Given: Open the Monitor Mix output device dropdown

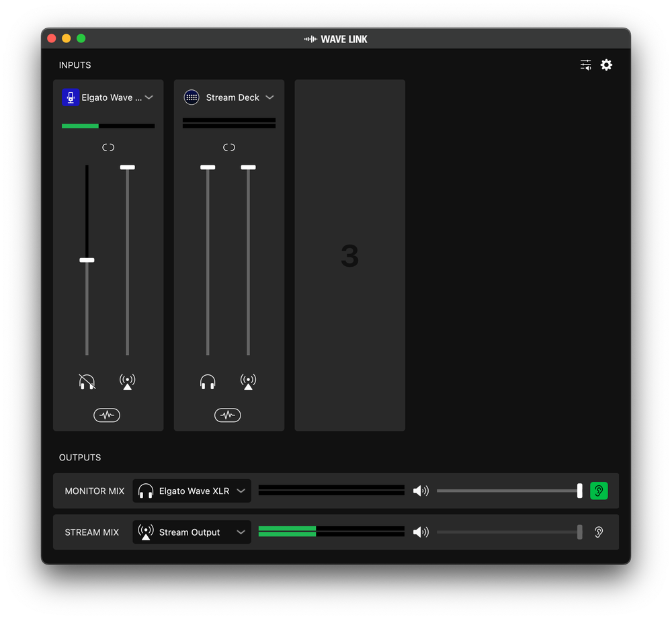Looking at the screenshot, I should click(x=192, y=491).
